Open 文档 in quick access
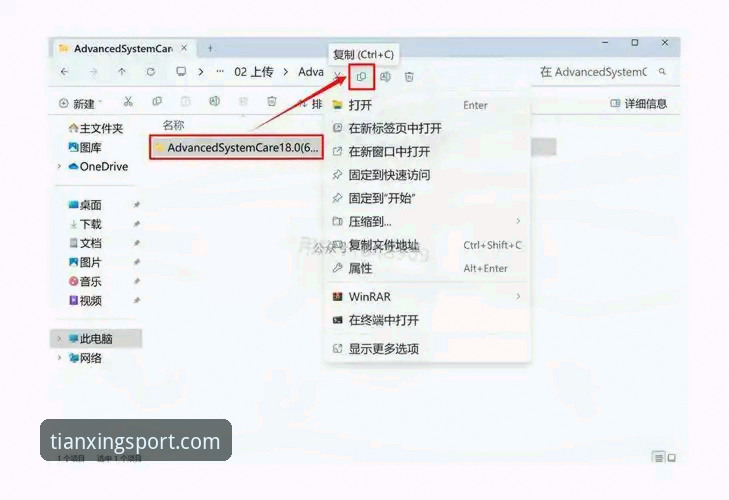The width and height of the screenshot is (729, 500). pos(85,243)
